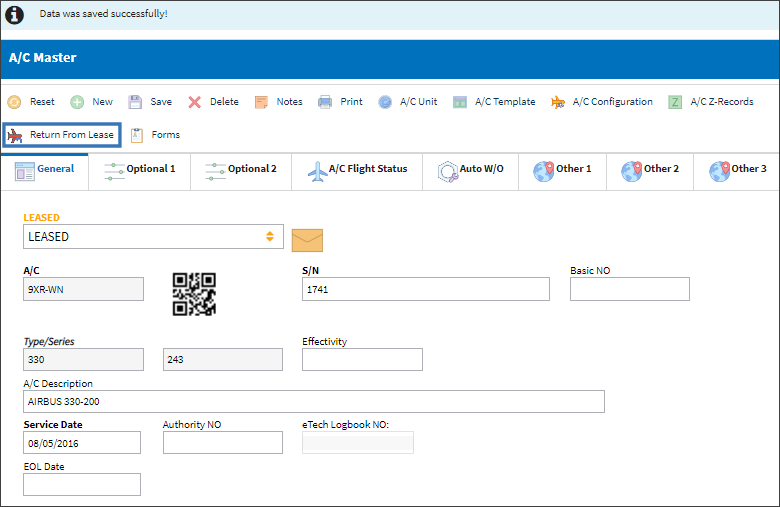Viewport: 780px width, 507px height.
Task: Click the Basic NO input field
Action: coord(630,289)
